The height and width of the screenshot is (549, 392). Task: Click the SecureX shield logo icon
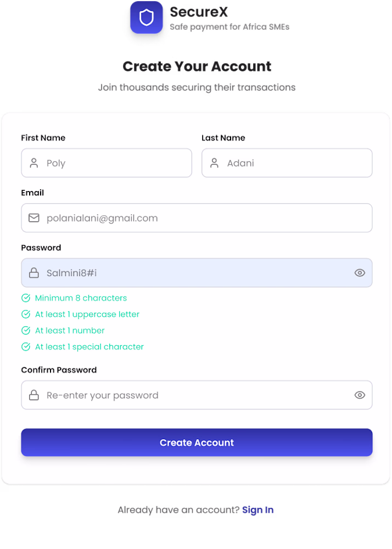click(147, 18)
